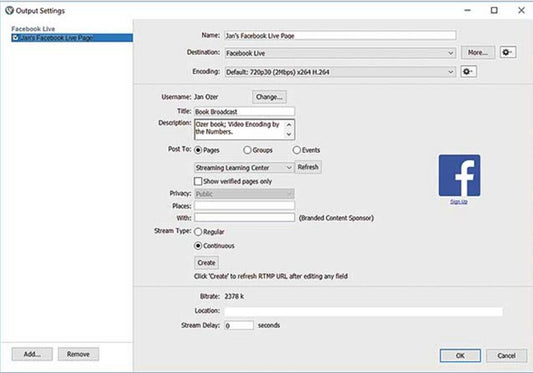Click the bitrate value 2378 k

(234, 296)
